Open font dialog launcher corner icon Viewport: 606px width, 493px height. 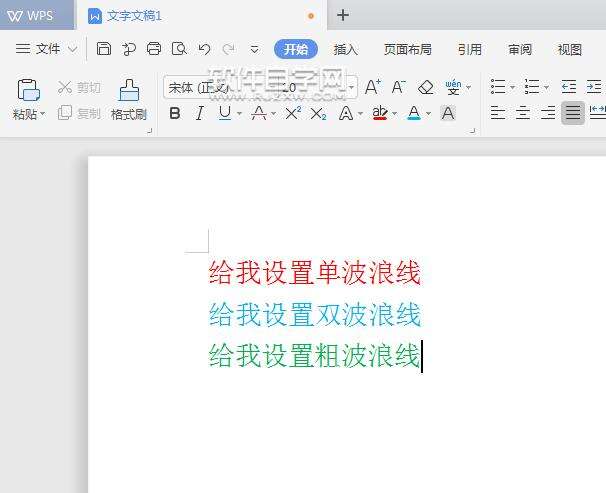472,131
